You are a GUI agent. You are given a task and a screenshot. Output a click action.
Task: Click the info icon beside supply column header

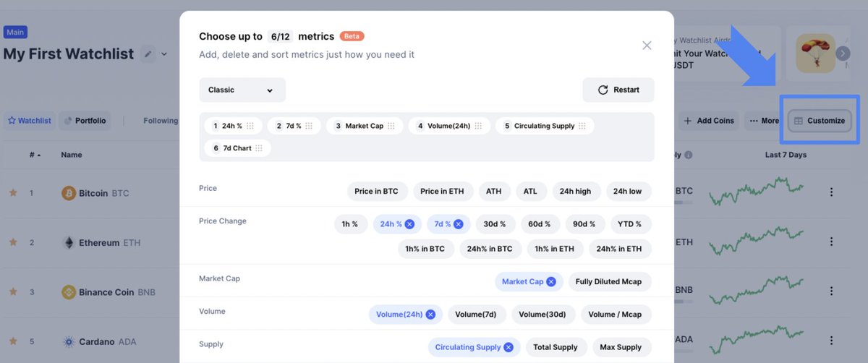[689, 155]
